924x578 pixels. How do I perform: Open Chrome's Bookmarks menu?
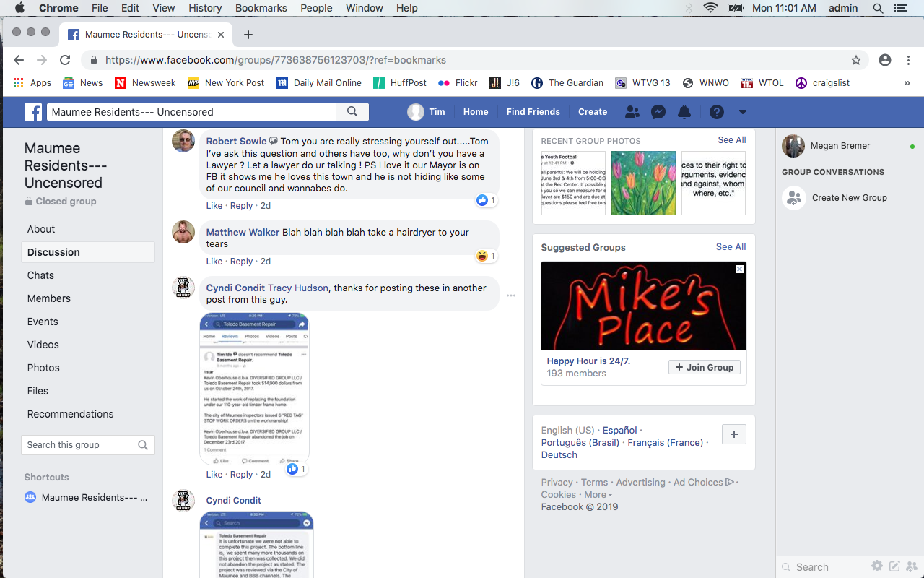tap(261, 8)
